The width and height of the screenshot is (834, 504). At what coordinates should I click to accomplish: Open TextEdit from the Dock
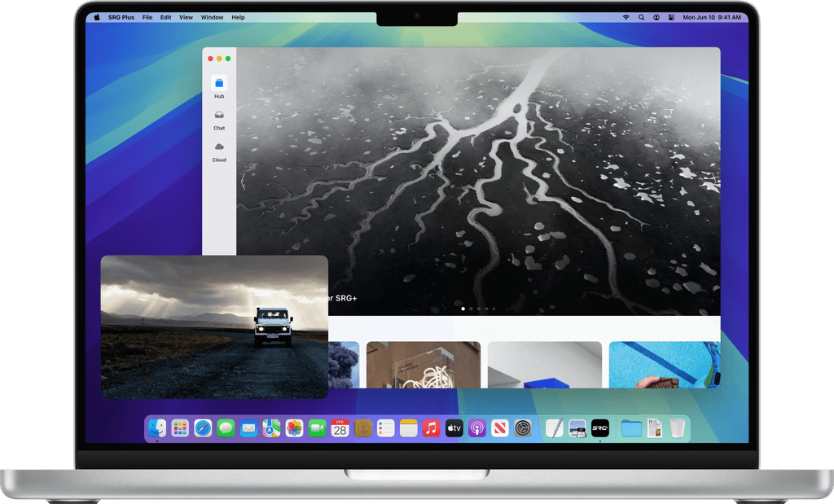pos(554,428)
